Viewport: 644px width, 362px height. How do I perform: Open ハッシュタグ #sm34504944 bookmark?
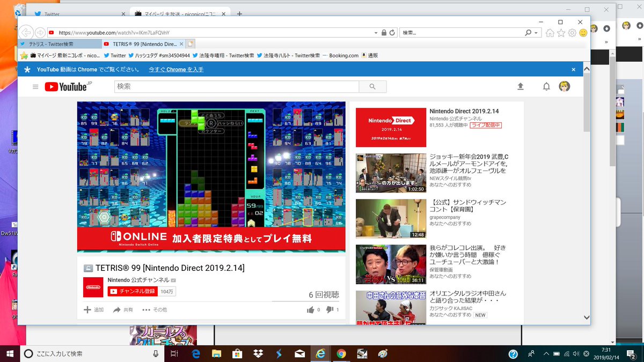pos(159,55)
